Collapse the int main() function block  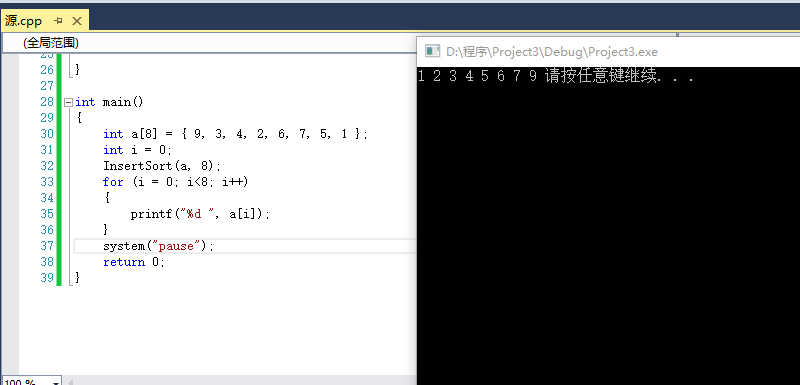(68, 102)
